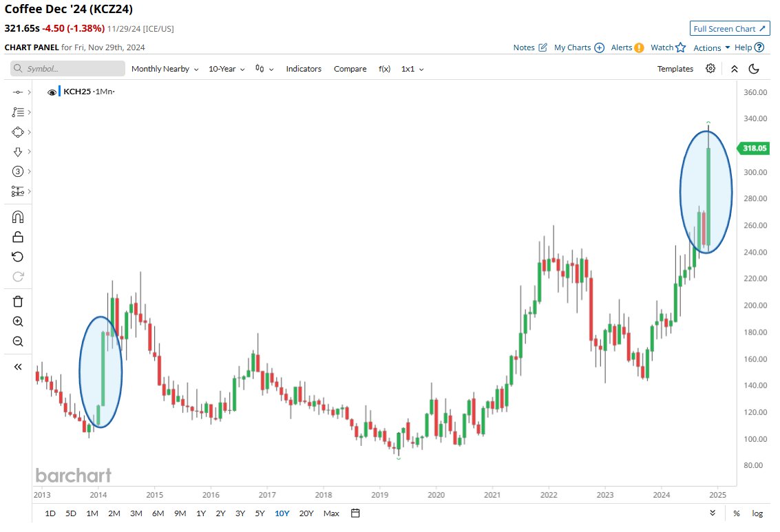Expand the measurement tool submenu arrow
Screen dimensions: 780x532
pos(30,191)
